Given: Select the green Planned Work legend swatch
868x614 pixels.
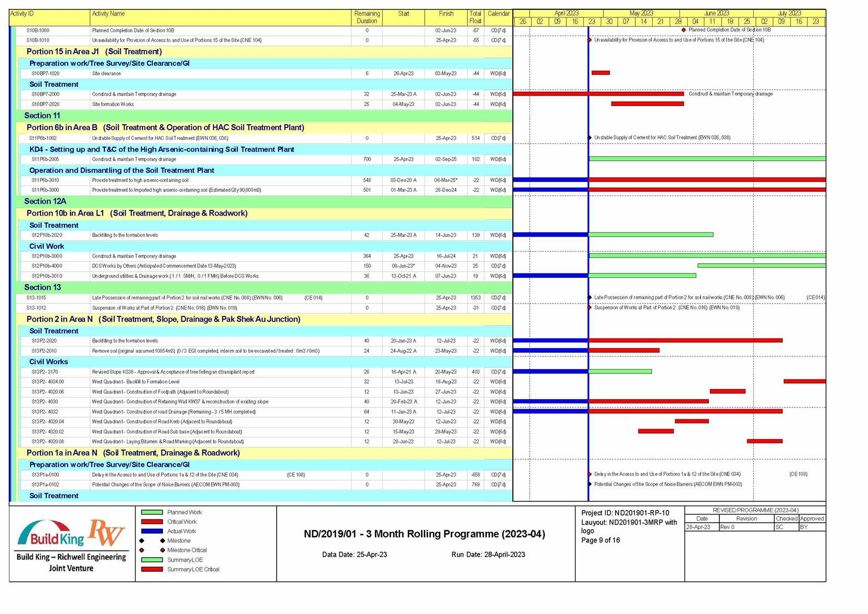Looking at the screenshot, I should coord(152,512).
